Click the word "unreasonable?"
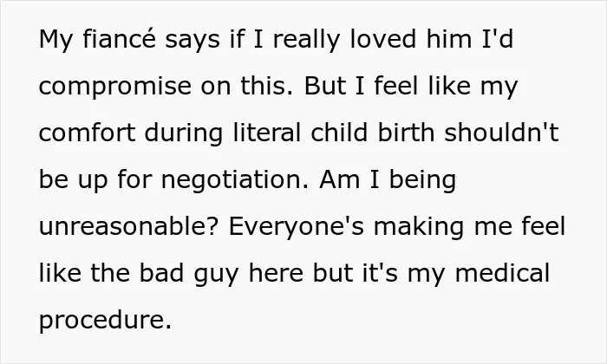Viewport: 607px width, 364px height. (x=129, y=226)
